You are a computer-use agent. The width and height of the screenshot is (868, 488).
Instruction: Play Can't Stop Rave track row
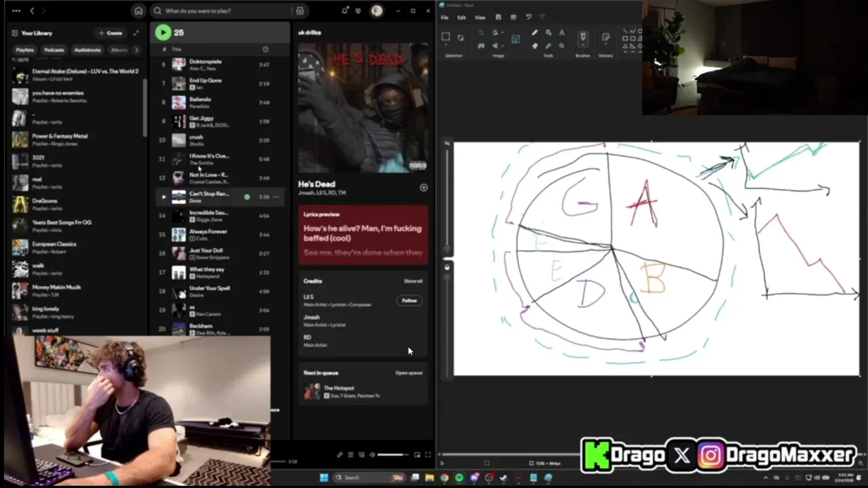click(x=221, y=197)
